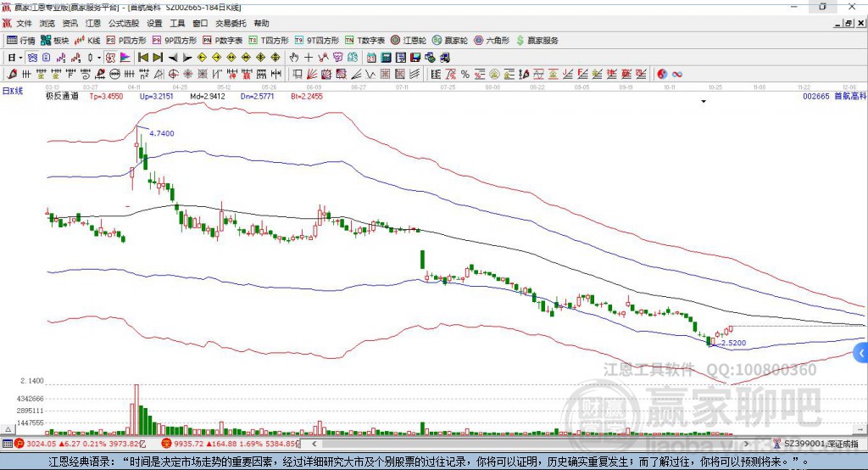The width and height of the screenshot is (868, 470).
Task: Open the 江恩轮 Gann wheel
Action: coord(409,41)
